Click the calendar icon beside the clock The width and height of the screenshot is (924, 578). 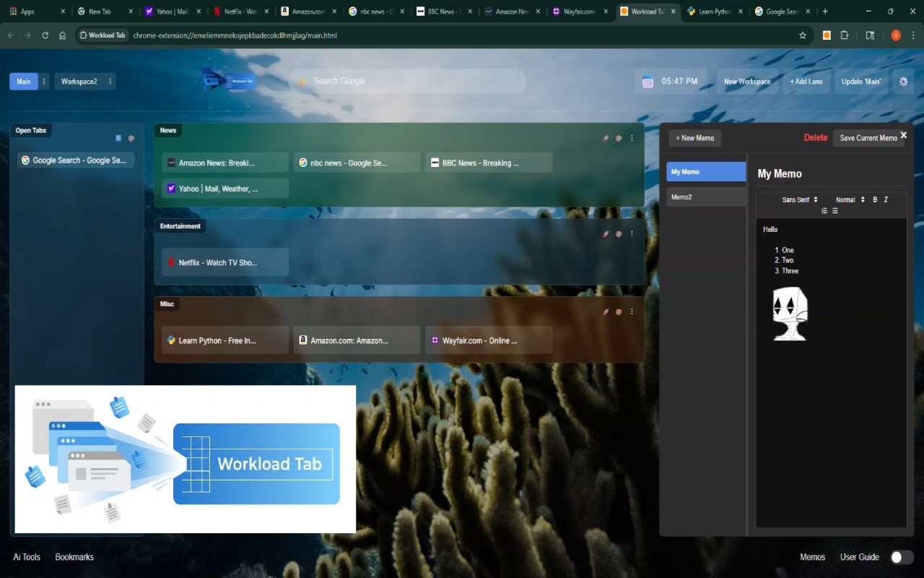648,82
